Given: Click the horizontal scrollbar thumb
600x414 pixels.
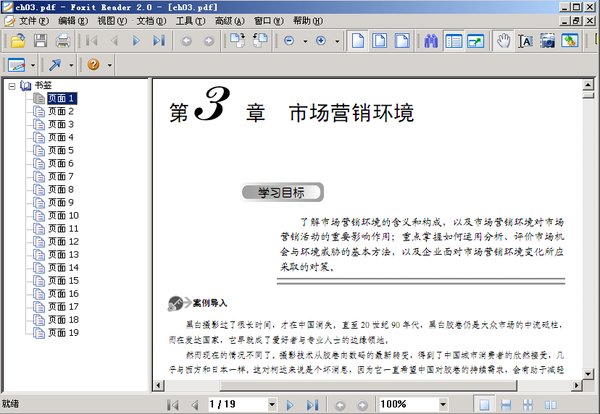Looking at the screenshot, I should [x=367, y=385].
